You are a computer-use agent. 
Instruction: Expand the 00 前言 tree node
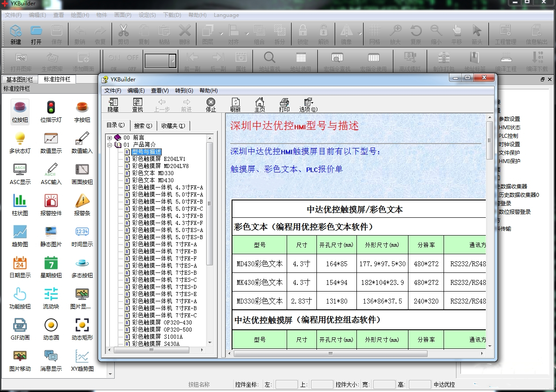[110, 138]
